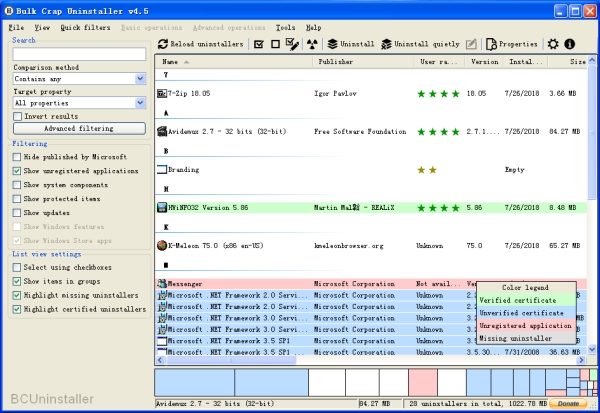
Task: Enable Show system components
Action: [16, 185]
